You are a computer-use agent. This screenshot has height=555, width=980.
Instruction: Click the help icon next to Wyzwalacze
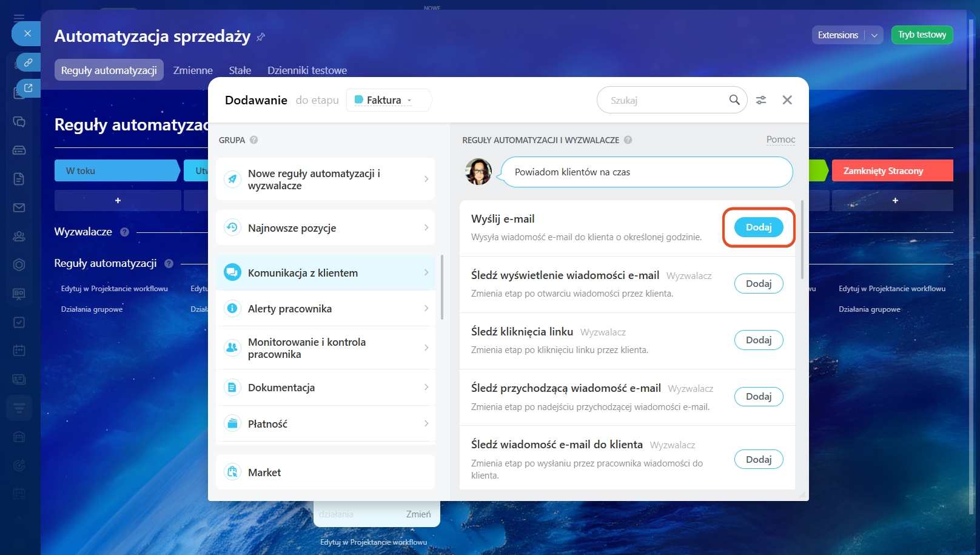(x=124, y=232)
